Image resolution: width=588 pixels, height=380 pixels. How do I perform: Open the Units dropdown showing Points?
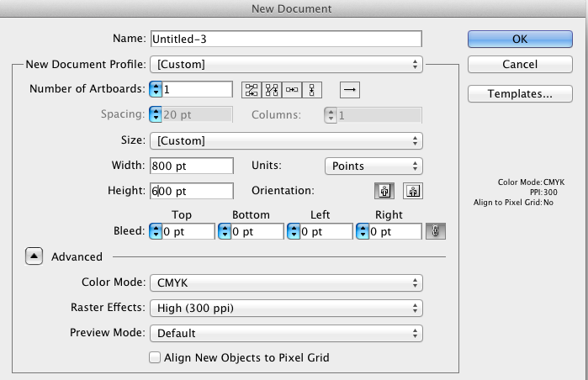tap(373, 166)
